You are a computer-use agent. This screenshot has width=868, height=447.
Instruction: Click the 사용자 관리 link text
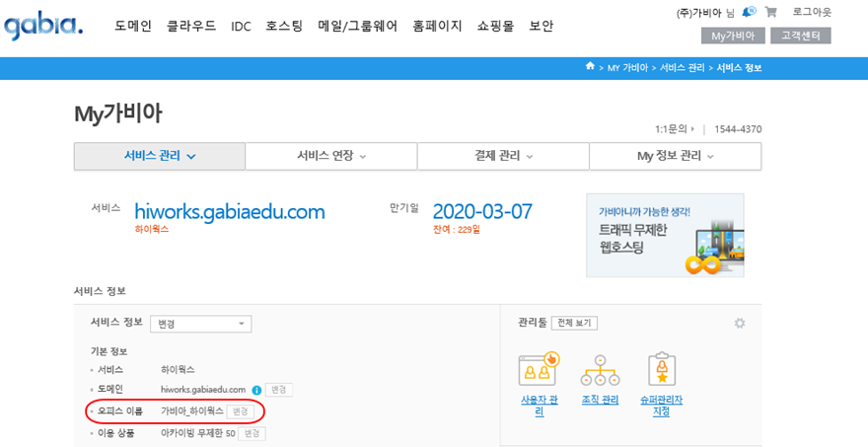[x=540, y=406]
